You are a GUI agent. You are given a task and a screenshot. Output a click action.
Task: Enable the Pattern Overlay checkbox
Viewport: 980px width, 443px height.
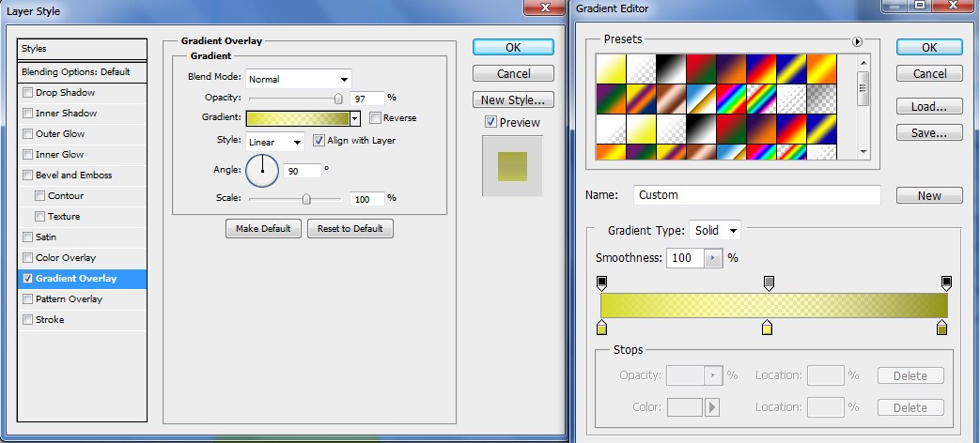click(27, 298)
